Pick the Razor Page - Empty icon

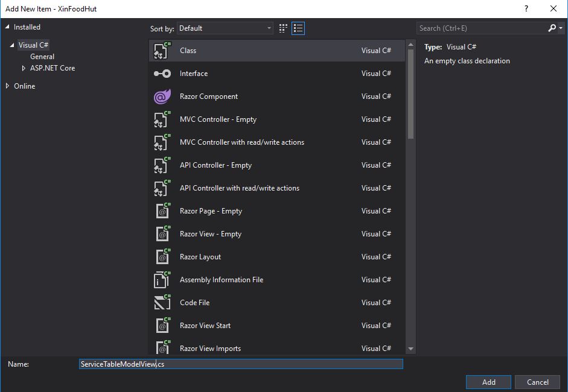tap(162, 211)
